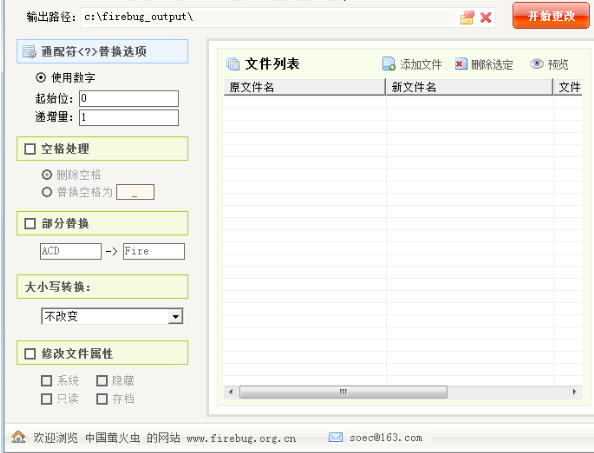594x453 pixels.
Task: Click the 新文件名 column header
Action: (469, 87)
